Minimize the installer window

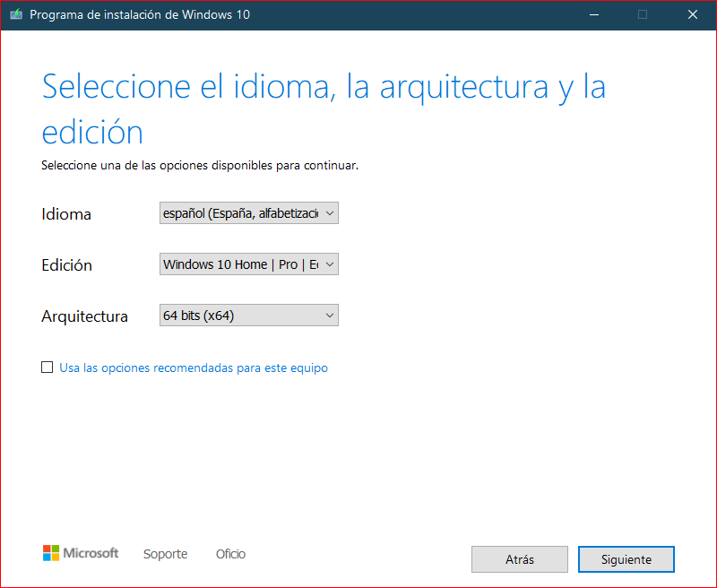tap(594, 14)
